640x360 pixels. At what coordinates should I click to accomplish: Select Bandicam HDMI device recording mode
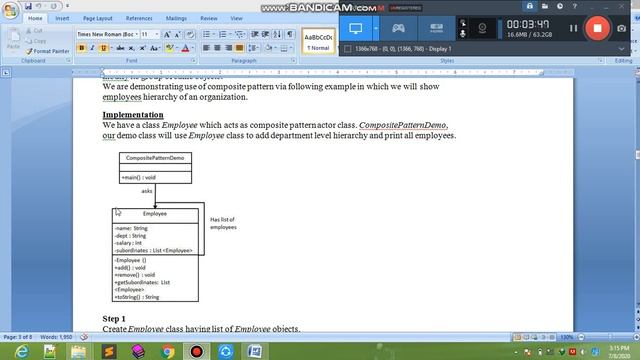(x=436, y=28)
